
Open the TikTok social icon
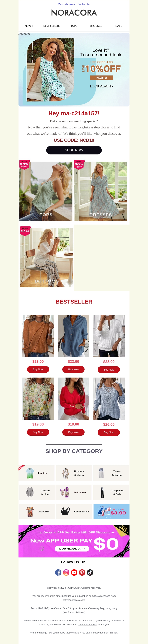click(x=90, y=573)
